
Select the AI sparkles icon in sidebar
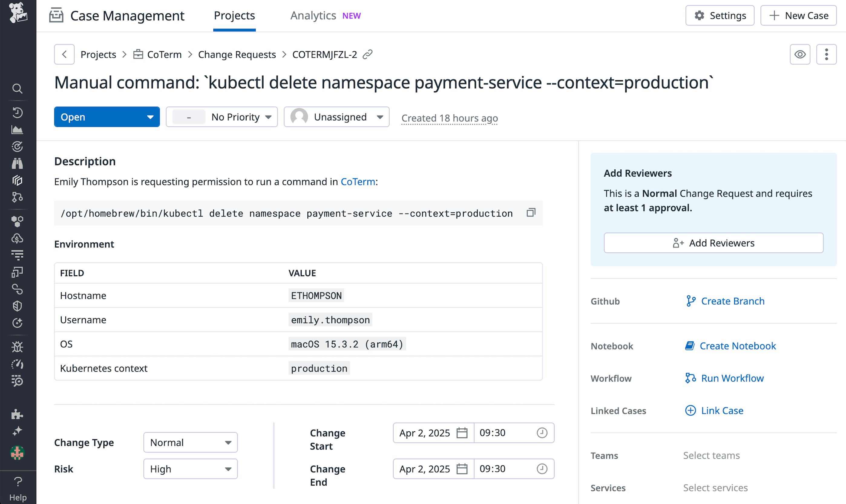(17, 431)
